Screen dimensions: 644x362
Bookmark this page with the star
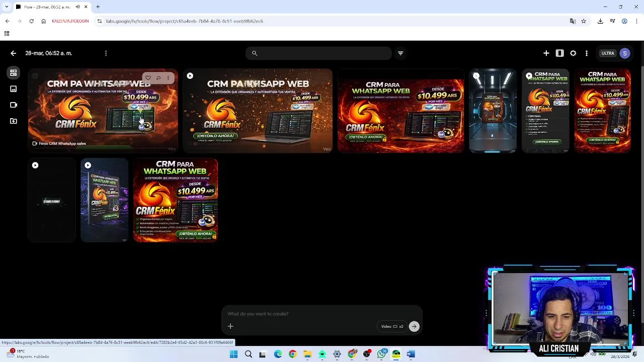pos(584,21)
